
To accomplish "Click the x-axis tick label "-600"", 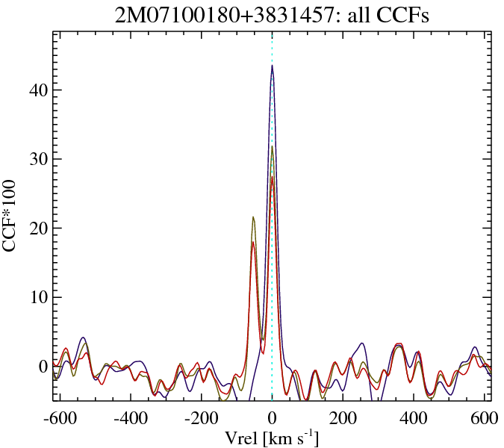I will [60, 417].
